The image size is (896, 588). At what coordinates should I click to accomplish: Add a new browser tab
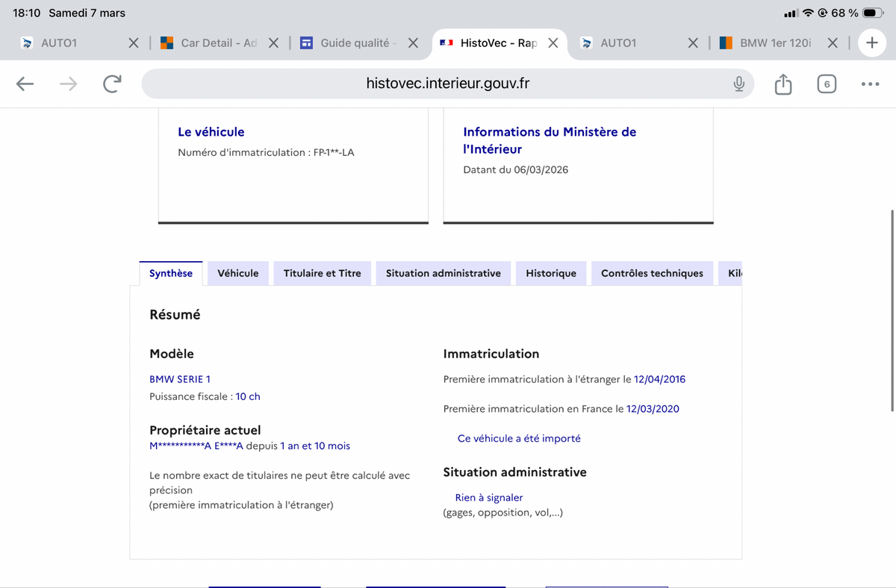pos(871,43)
